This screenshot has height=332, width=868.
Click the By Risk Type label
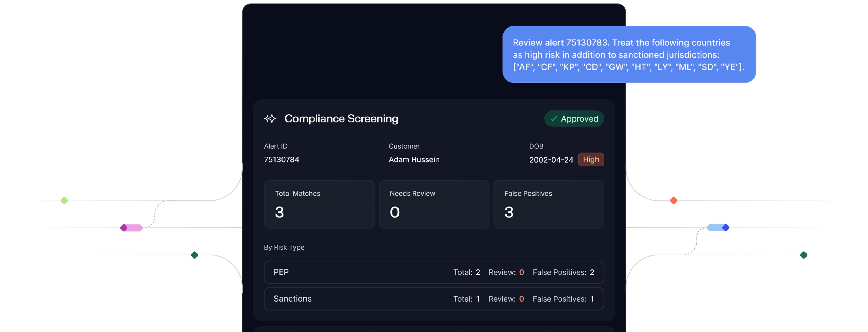pyautogui.click(x=284, y=247)
